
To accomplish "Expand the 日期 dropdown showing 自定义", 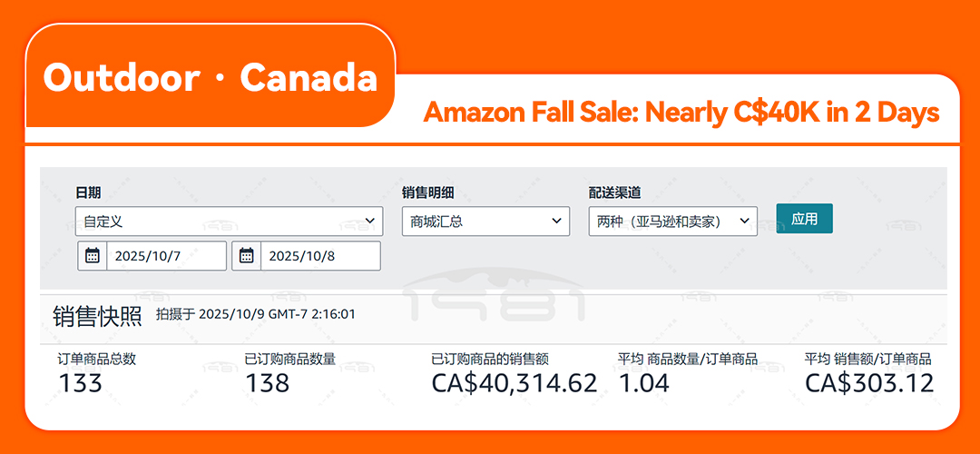I will [x=229, y=221].
